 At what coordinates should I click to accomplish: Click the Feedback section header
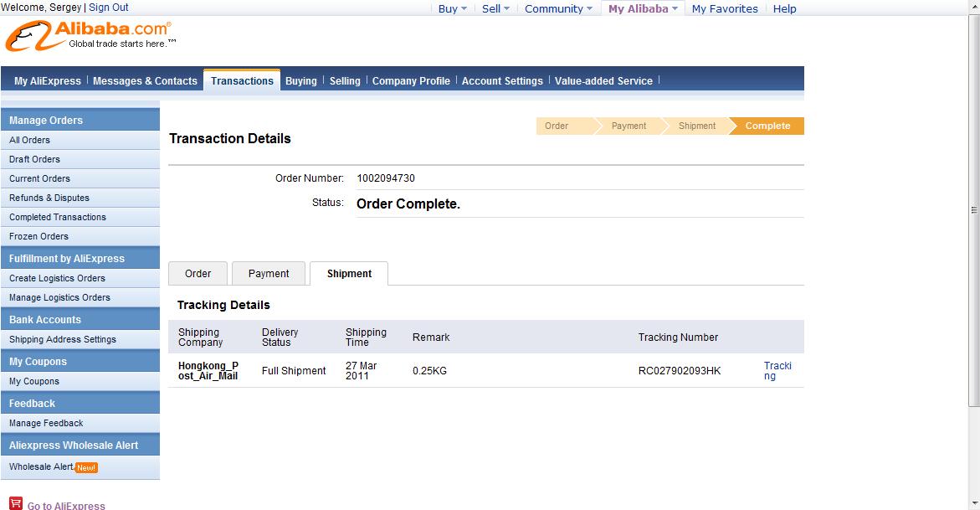point(80,403)
